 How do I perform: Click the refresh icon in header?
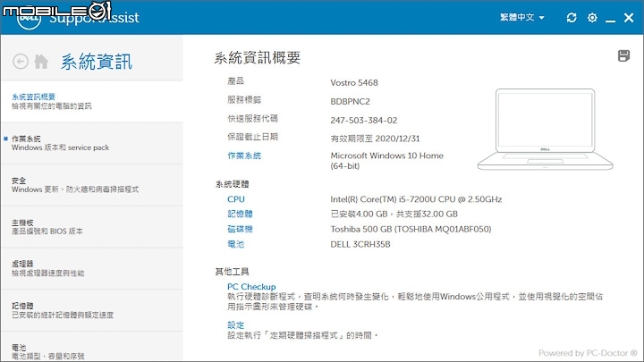point(572,18)
